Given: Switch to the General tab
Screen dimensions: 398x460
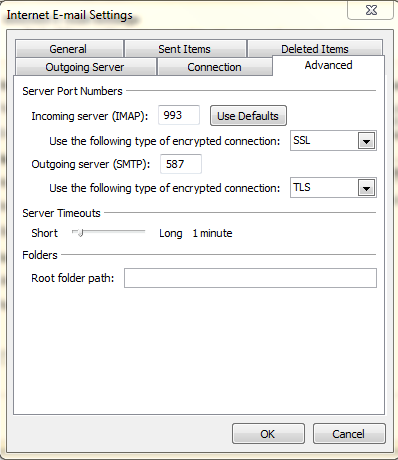Looking at the screenshot, I should pyautogui.click(x=69, y=49).
